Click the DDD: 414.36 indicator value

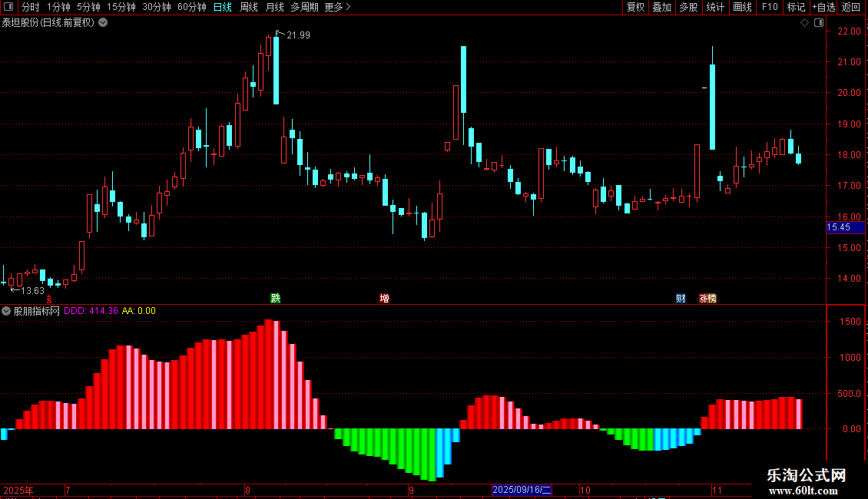(91, 311)
